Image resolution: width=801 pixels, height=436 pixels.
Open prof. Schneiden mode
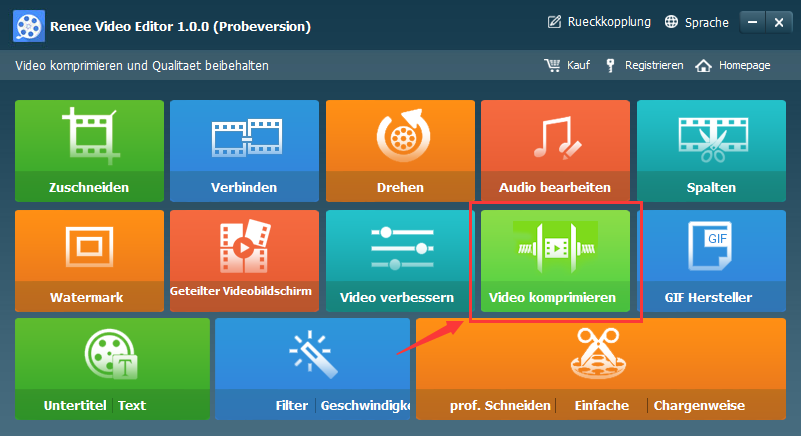coord(500,406)
